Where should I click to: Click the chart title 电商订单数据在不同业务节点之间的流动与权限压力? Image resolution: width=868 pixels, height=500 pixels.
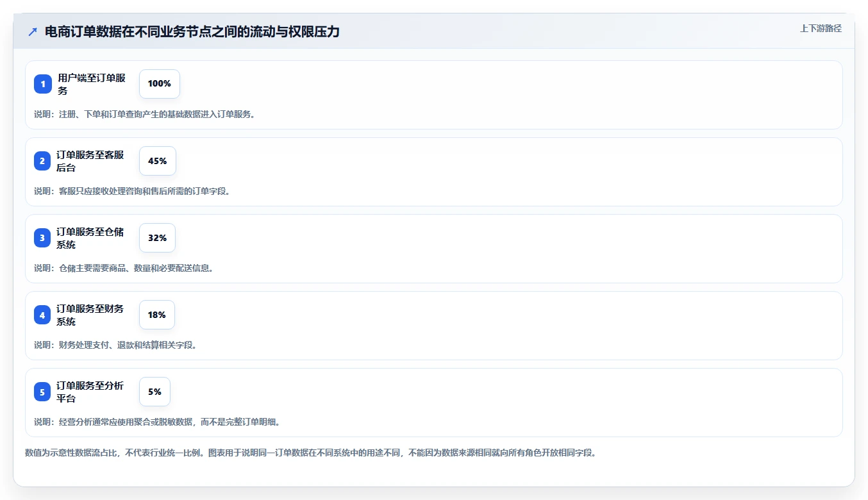(x=192, y=32)
